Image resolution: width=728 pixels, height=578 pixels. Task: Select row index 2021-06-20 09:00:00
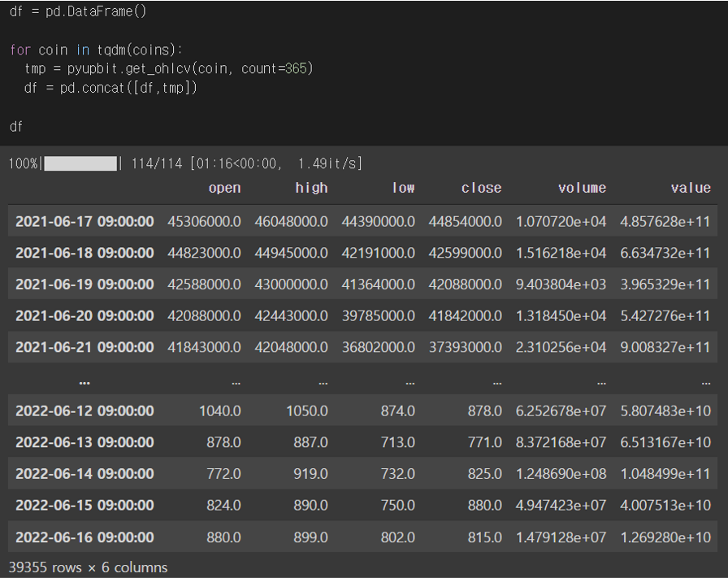pos(84,316)
